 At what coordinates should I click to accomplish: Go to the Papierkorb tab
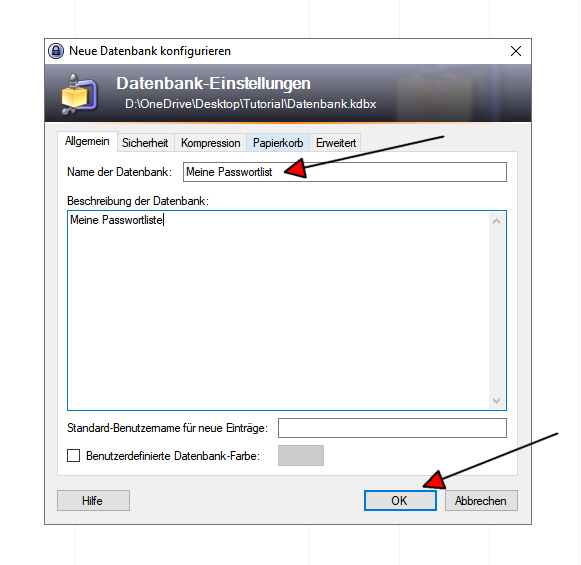[278, 143]
